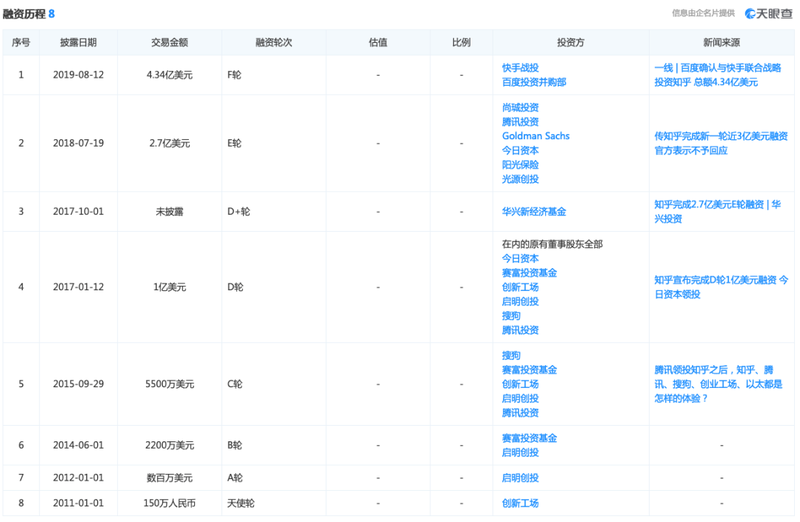Screen dimensions: 800x522
Task: Open news 腾讯领投知乎之后 article
Action: (x=718, y=384)
